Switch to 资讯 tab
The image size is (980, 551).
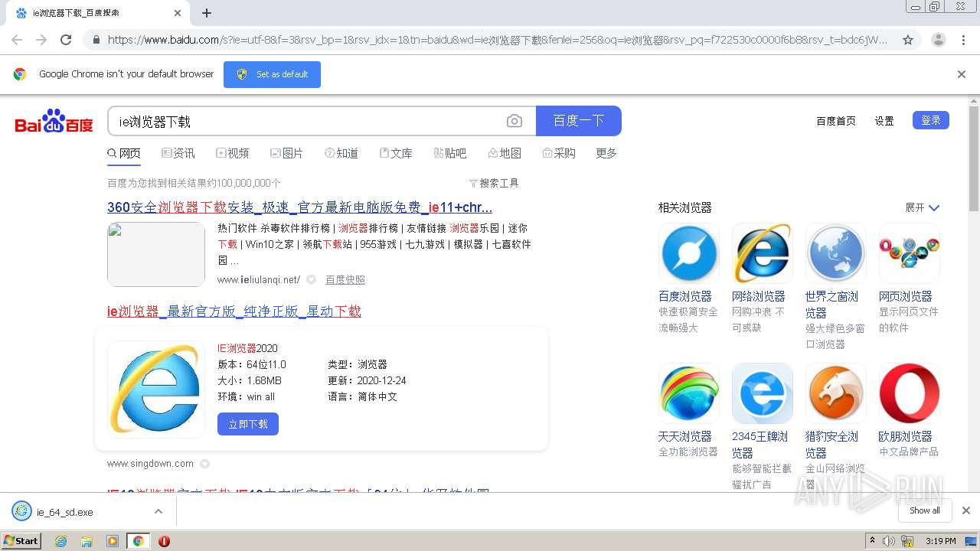(178, 153)
